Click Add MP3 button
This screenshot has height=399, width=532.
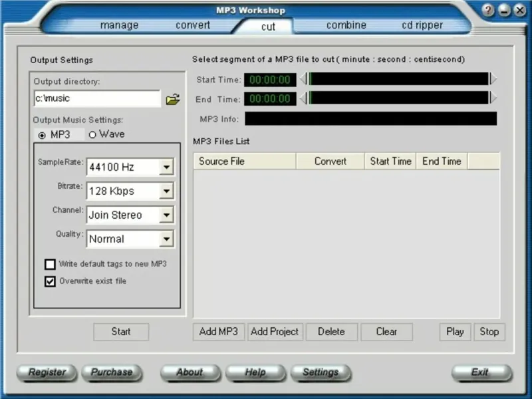(219, 331)
